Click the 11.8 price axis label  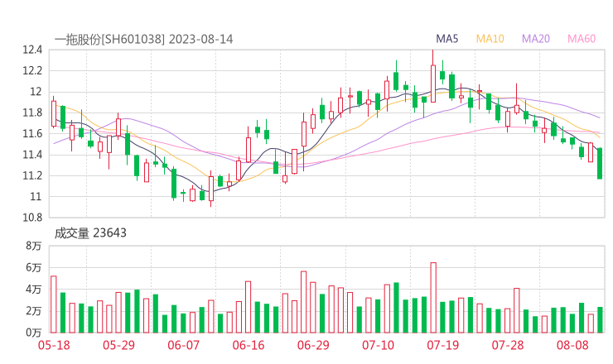[x=32, y=113]
